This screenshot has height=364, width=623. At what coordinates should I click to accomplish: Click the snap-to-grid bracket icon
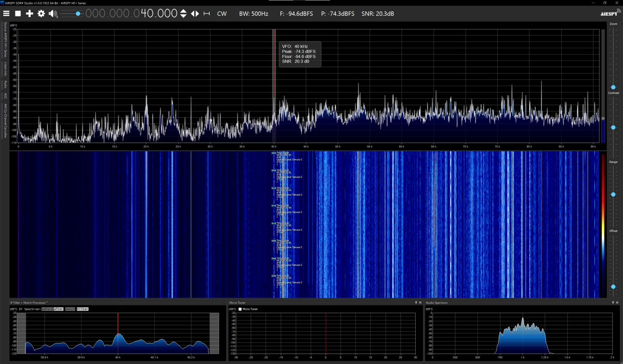207,14
